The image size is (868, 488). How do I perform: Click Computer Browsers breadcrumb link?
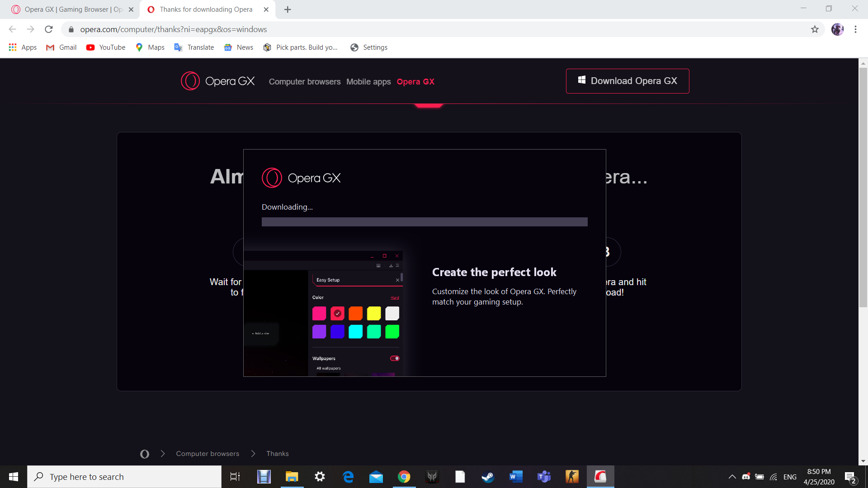click(x=208, y=454)
